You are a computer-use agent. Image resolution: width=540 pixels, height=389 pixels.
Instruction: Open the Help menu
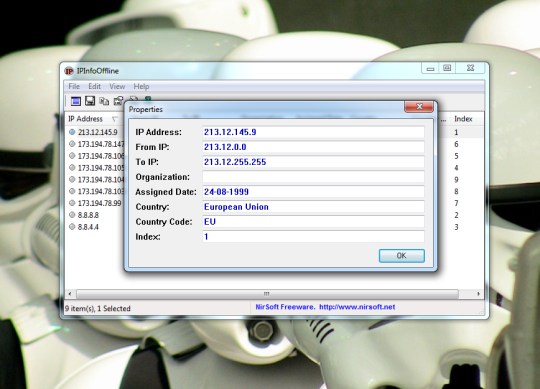pos(141,86)
